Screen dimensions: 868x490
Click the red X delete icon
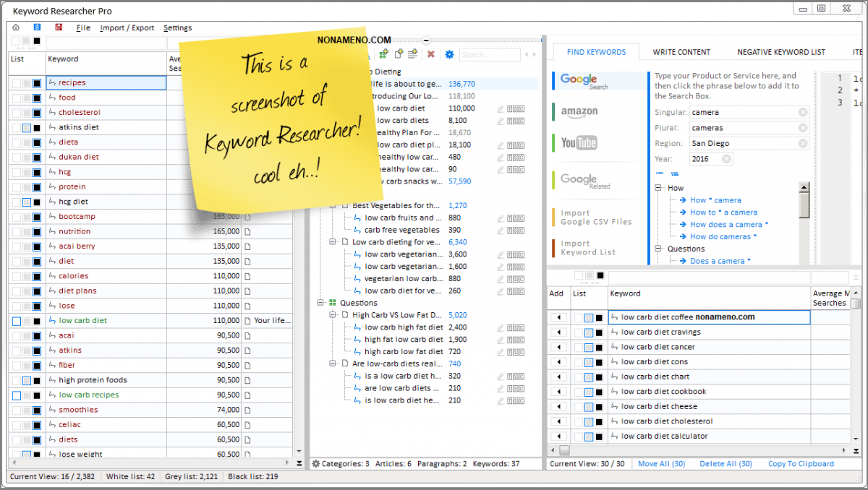point(431,54)
